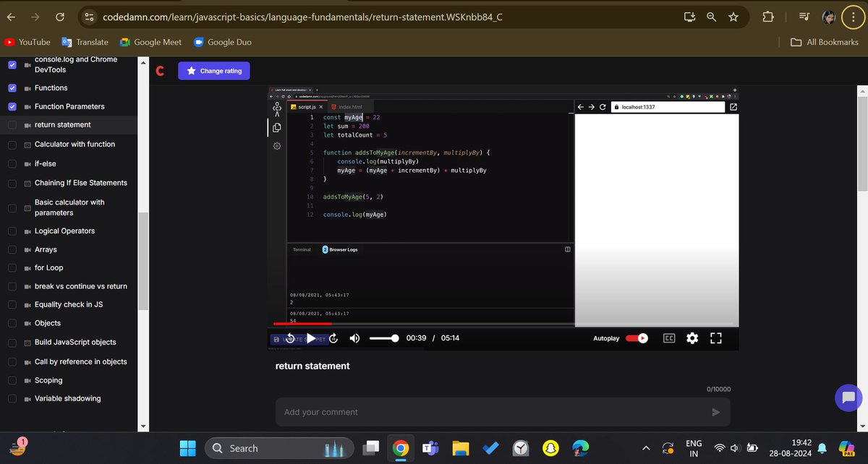Show hidden system tray icons
Screen dimensions: 868x464
[x=646, y=448]
